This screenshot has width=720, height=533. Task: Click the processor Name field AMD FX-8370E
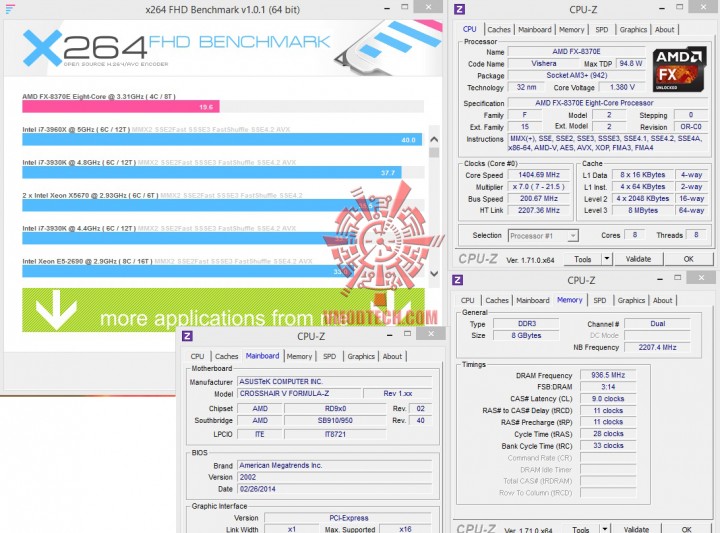click(x=576, y=52)
